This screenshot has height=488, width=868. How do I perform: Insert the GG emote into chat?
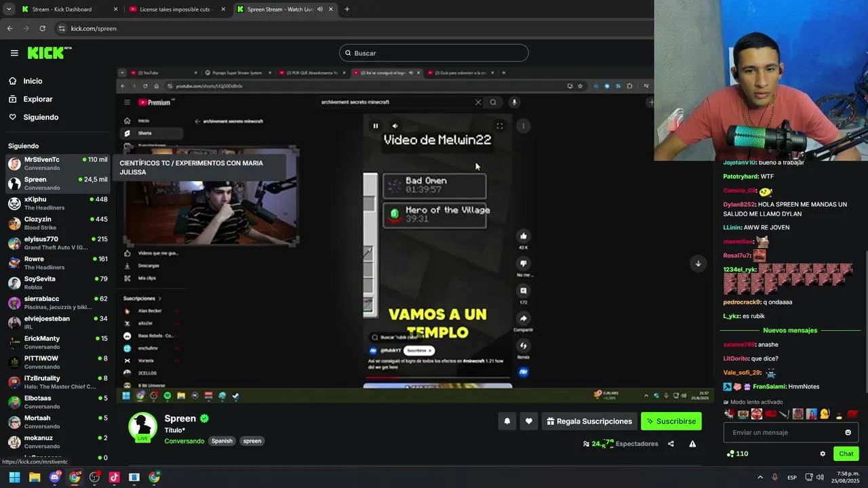click(743, 414)
